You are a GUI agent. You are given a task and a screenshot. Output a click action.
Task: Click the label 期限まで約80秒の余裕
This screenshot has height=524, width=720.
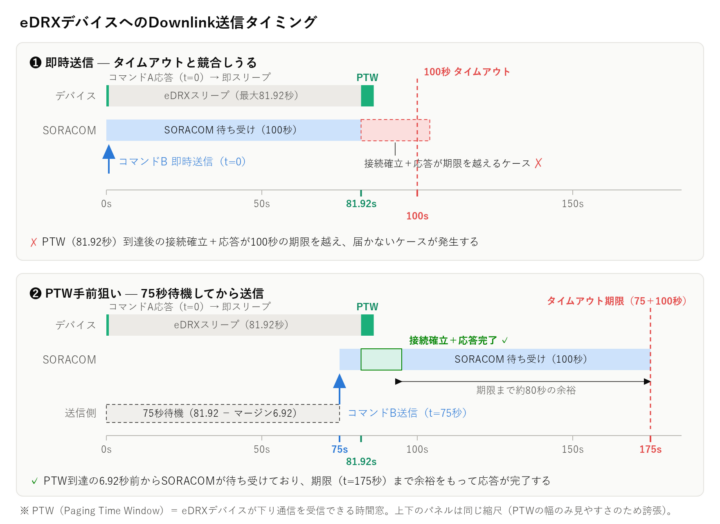[526, 390]
